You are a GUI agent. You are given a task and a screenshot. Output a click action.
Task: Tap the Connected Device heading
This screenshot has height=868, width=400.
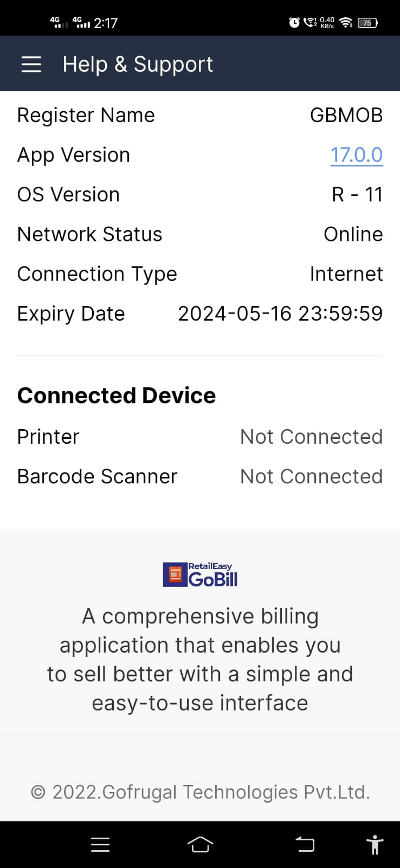click(x=117, y=395)
